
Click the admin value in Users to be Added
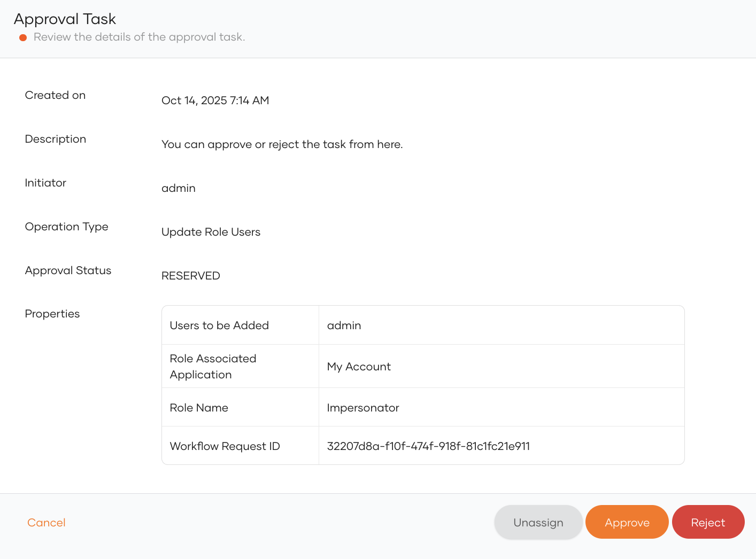[x=344, y=325]
